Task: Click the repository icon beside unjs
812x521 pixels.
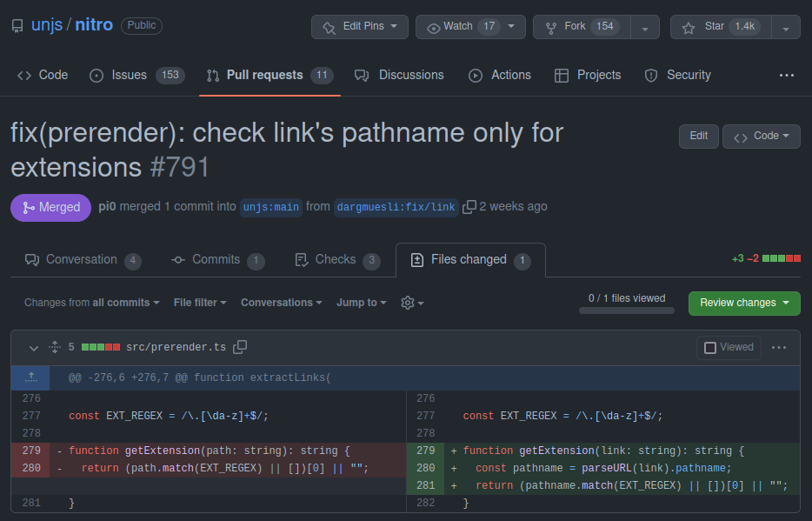Action: (x=17, y=26)
